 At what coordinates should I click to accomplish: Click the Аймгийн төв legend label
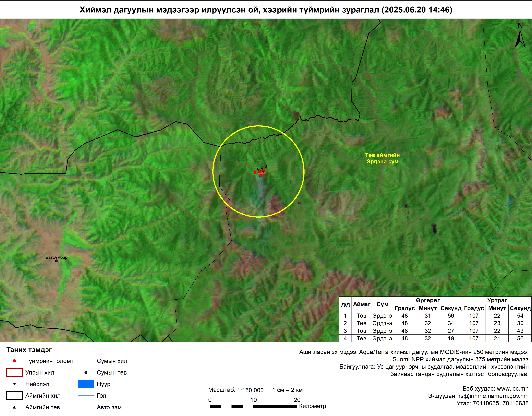point(43,407)
